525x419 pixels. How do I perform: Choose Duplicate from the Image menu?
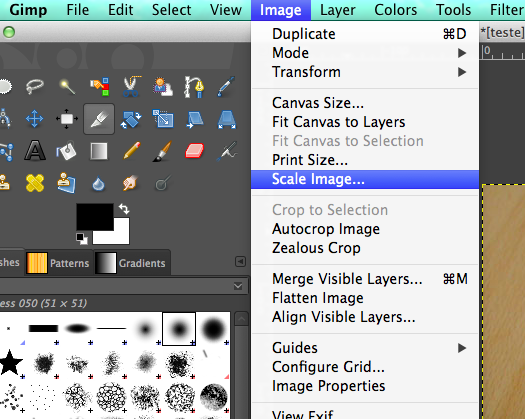(x=365, y=34)
